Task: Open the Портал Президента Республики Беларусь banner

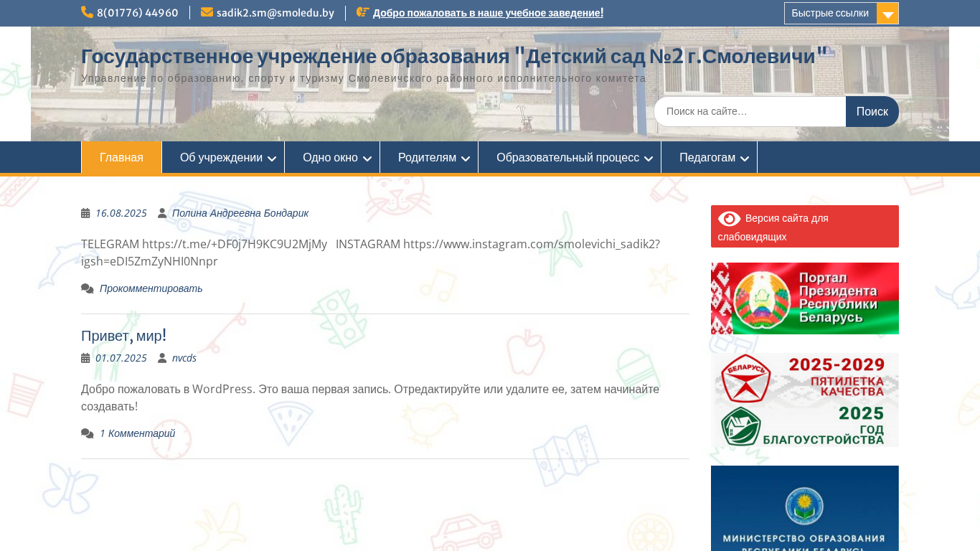Action: click(x=805, y=298)
